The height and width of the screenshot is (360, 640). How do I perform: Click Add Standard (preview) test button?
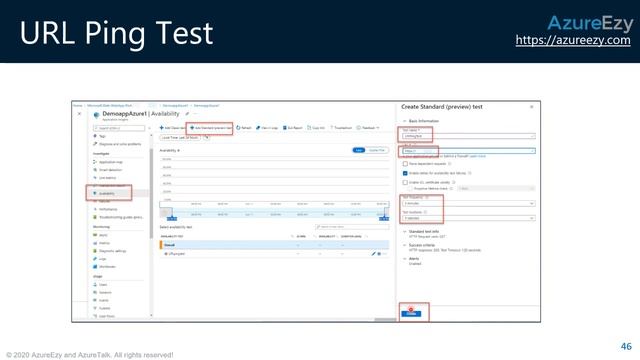[211, 128]
